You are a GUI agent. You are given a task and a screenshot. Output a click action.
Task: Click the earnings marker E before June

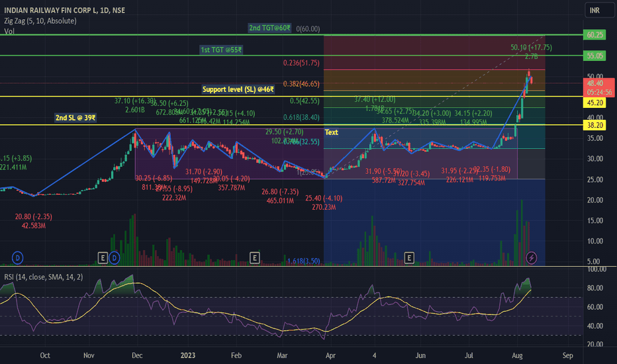point(409,258)
